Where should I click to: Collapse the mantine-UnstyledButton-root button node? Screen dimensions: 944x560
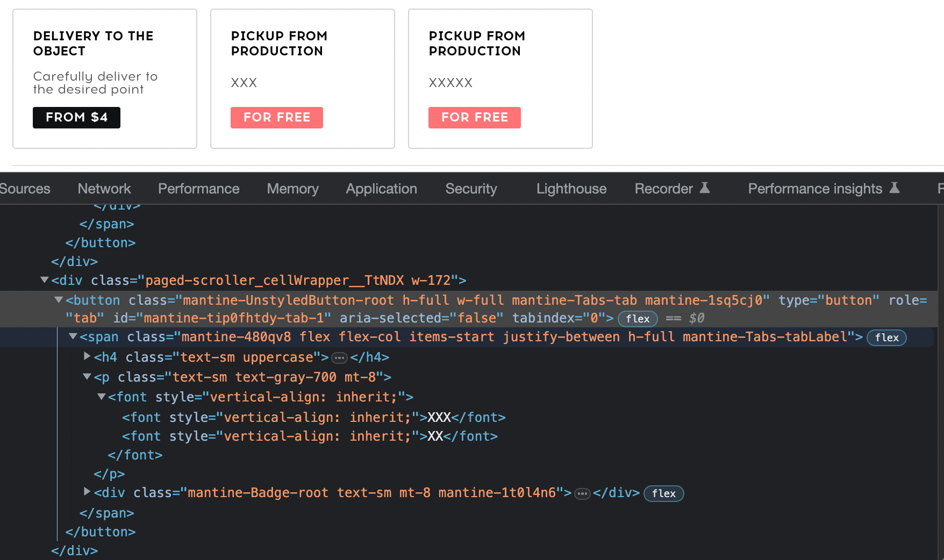[59, 300]
